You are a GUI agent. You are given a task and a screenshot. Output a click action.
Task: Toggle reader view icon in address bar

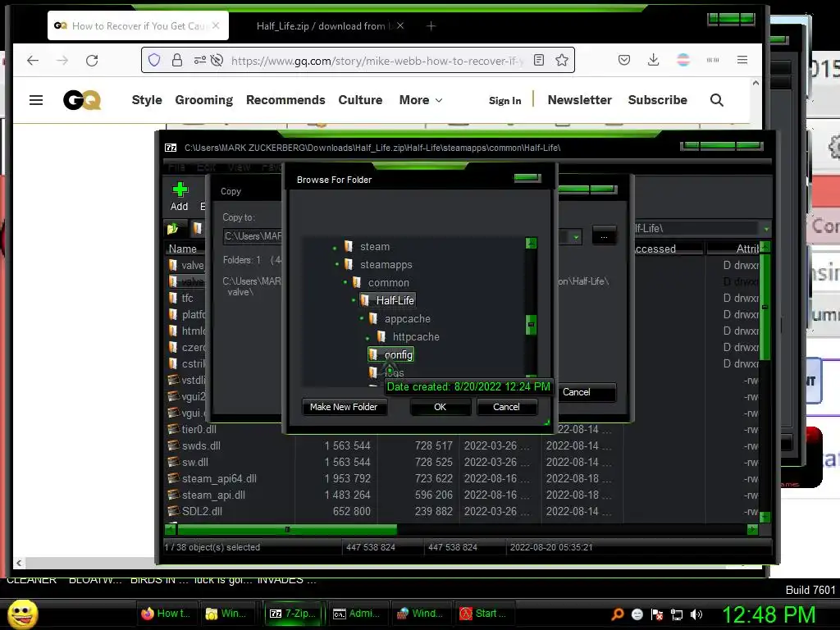(x=539, y=60)
